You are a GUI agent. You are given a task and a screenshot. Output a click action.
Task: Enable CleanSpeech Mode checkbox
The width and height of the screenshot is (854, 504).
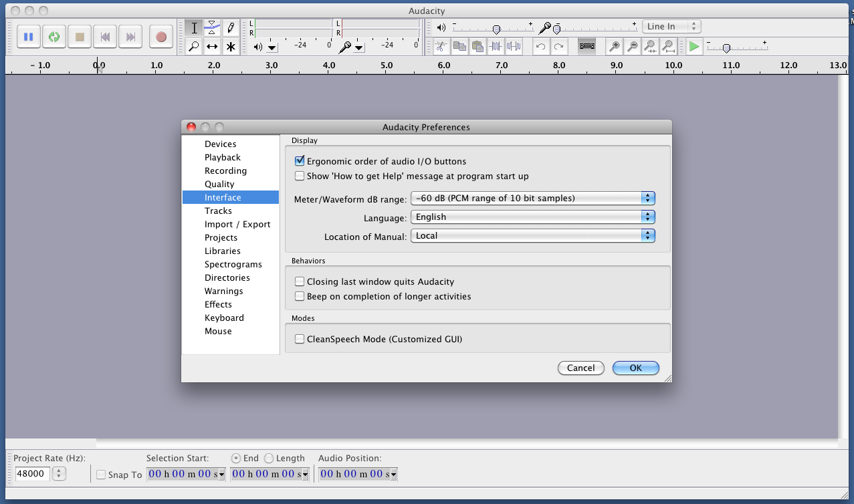(300, 339)
